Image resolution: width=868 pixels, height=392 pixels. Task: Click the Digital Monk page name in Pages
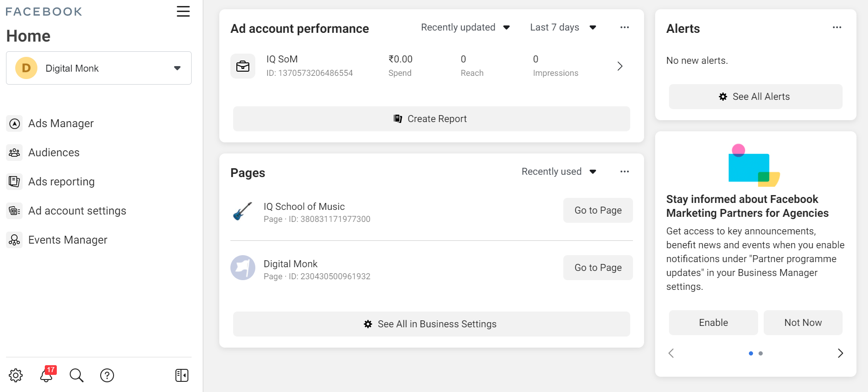coord(290,264)
